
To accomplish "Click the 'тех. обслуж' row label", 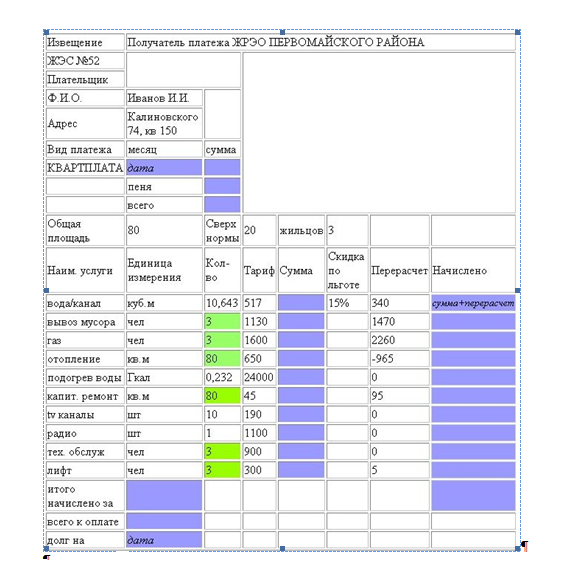I will tap(85, 452).
